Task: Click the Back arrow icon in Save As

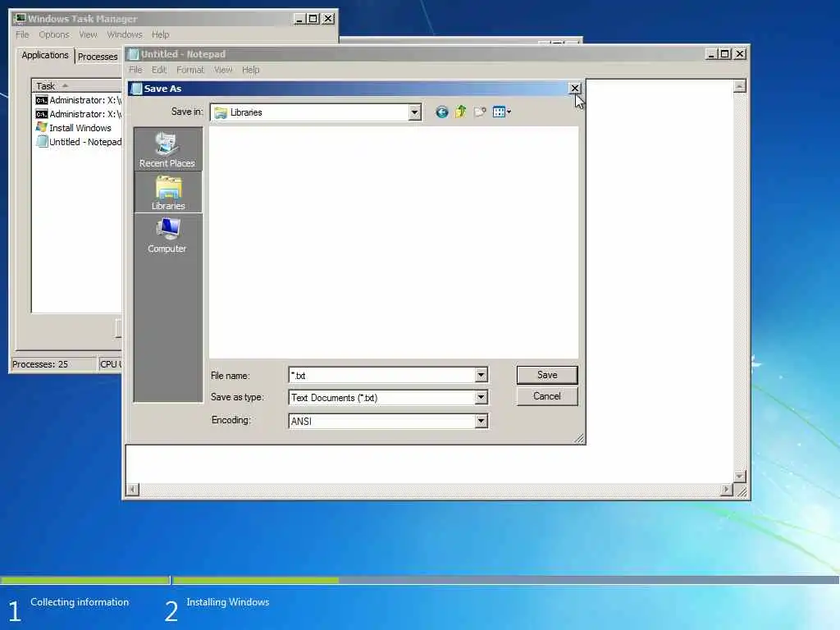Action: (441, 112)
